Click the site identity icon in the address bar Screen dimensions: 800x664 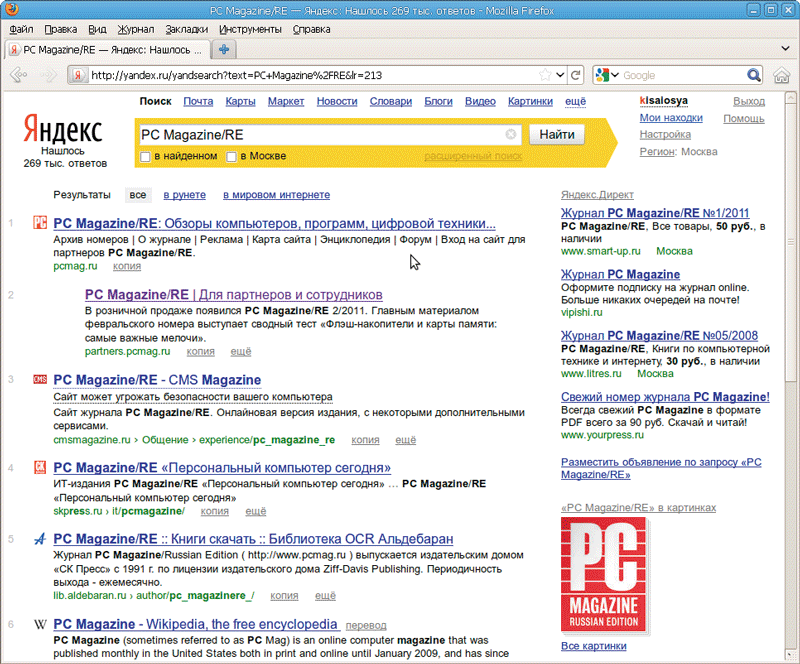[76, 76]
